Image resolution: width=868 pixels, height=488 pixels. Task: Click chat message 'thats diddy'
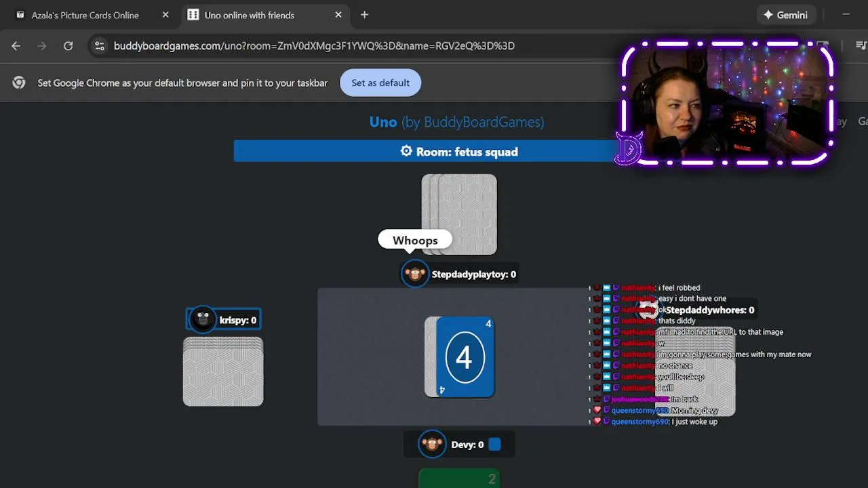(677, 321)
